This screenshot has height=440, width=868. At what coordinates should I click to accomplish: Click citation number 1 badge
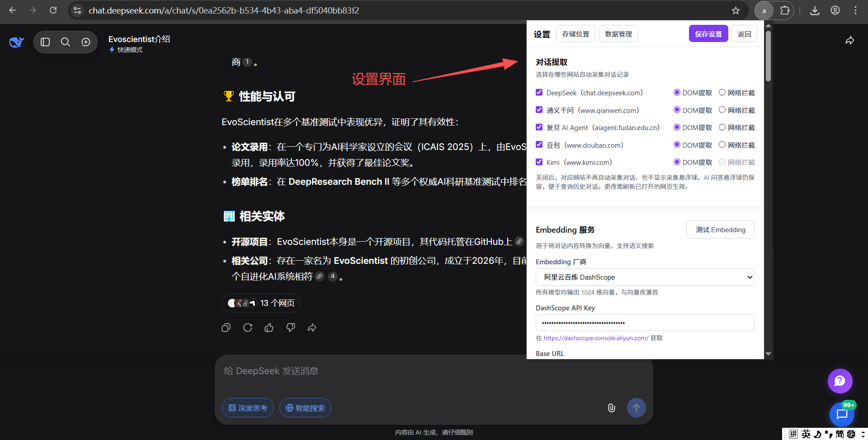(x=247, y=62)
